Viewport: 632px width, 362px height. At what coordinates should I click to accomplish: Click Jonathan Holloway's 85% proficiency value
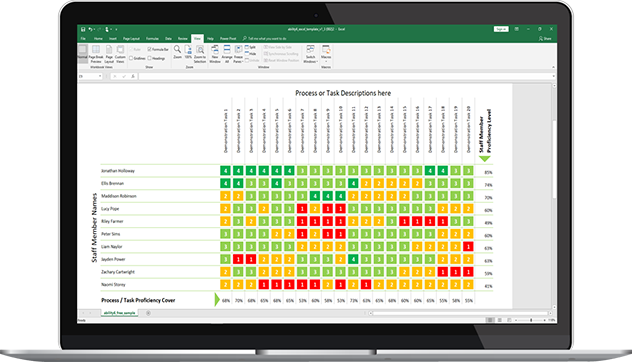488,172
